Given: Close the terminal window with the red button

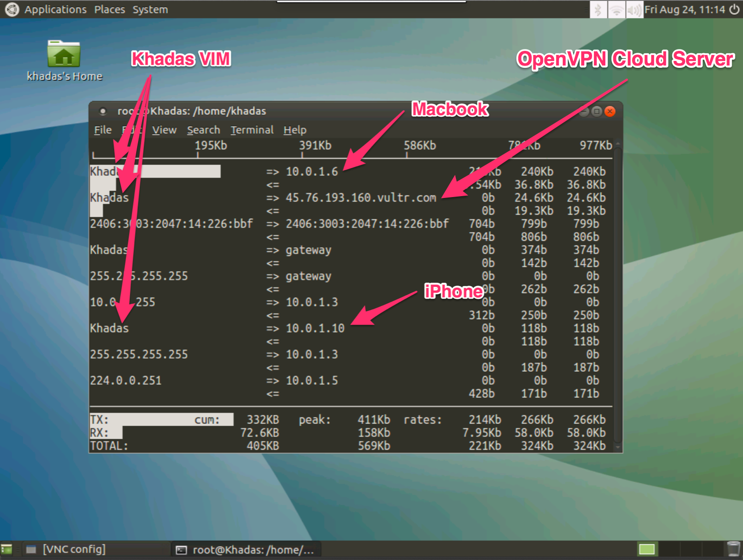Looking at the screenshot, I should pos(610,111).
